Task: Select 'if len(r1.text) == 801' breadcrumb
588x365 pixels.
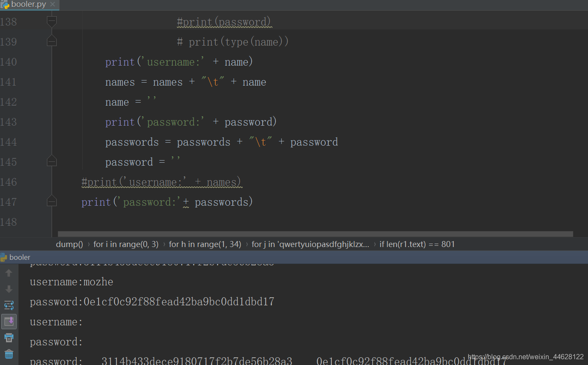Action: click(x=417, y=244)
